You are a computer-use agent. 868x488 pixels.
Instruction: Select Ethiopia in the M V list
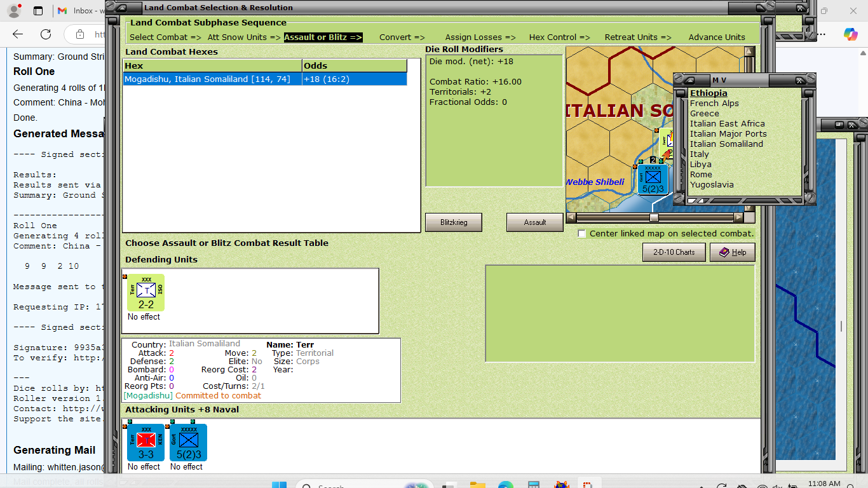click(709, 93)
